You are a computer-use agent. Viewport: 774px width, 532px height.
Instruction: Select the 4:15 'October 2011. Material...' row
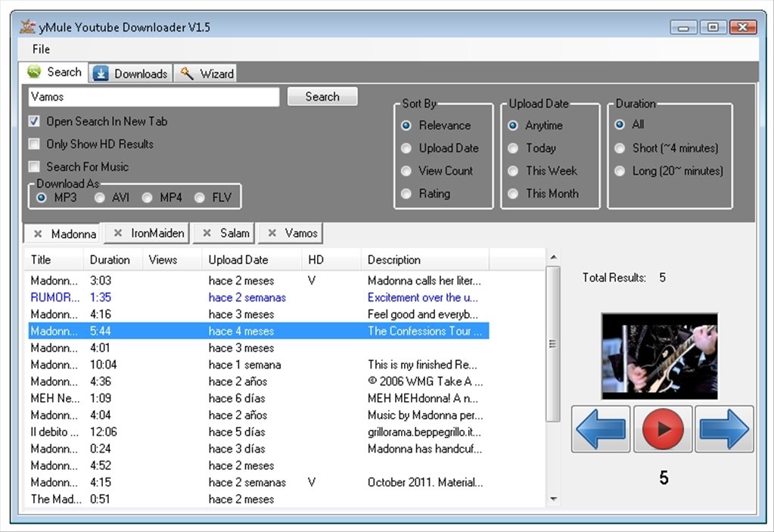[259, 482]
